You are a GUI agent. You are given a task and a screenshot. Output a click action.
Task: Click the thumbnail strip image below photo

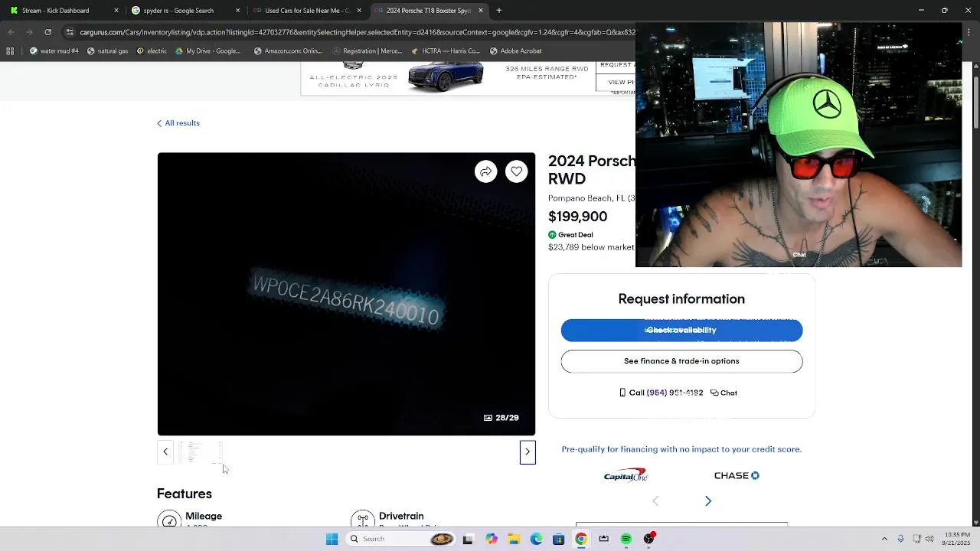click(201, 452)
